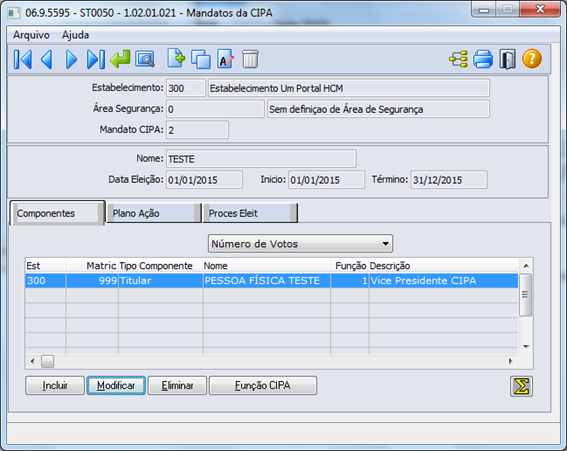
Task: Click the Vice Presidente CIPA cell
Action: 444,281
